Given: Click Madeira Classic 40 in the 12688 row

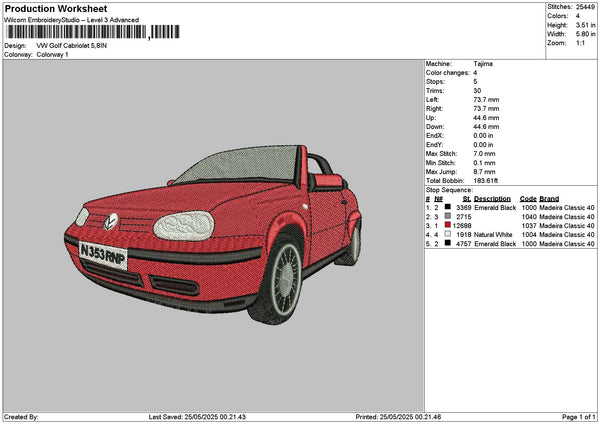Looking at the screenshot, I should [567, 226].
